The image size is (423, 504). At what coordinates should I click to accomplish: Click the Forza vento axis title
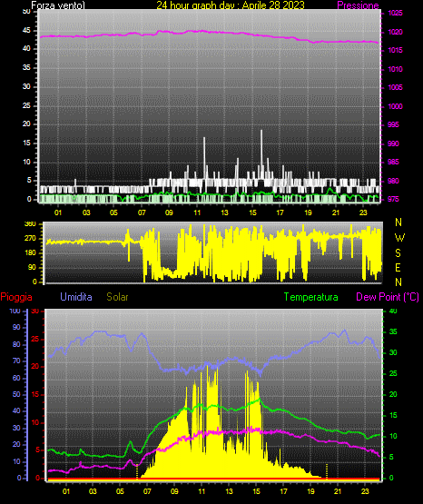point(58,5)
